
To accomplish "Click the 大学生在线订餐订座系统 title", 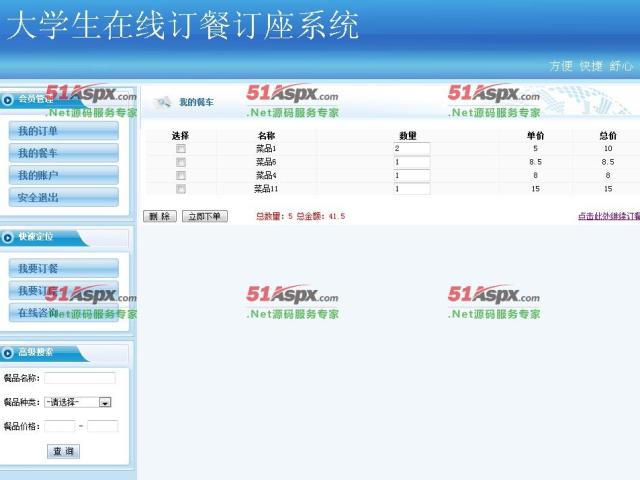I will (182, 25).
